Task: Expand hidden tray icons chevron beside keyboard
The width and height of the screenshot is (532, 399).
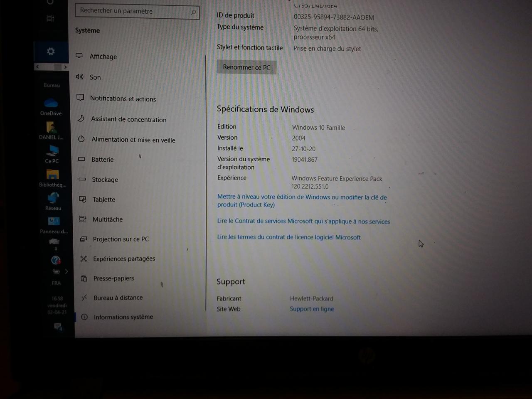Action: (66, 271)
